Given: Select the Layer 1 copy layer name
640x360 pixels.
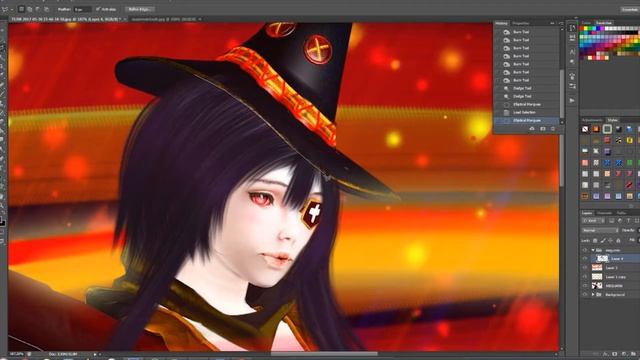Looking at the screenshot, I should [x=616, y=277].
